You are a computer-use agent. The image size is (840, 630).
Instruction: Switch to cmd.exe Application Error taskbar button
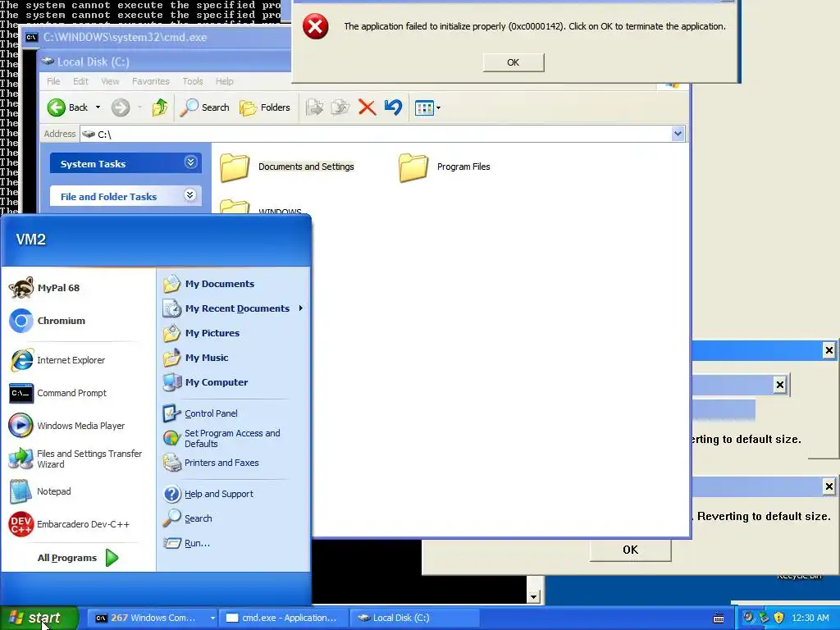click(x=284, y=619)
